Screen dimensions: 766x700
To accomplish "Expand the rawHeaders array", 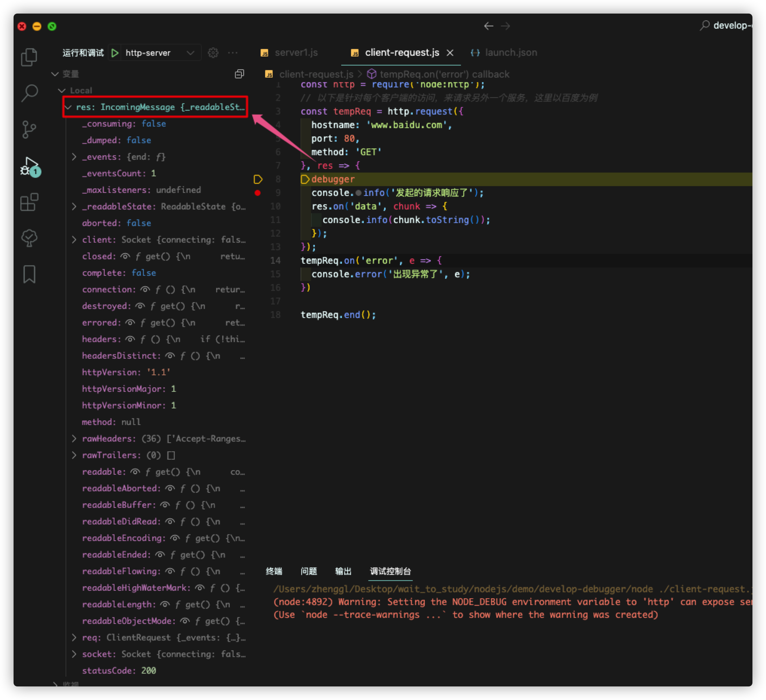I will pyautogui.click(x=74, y=439).
